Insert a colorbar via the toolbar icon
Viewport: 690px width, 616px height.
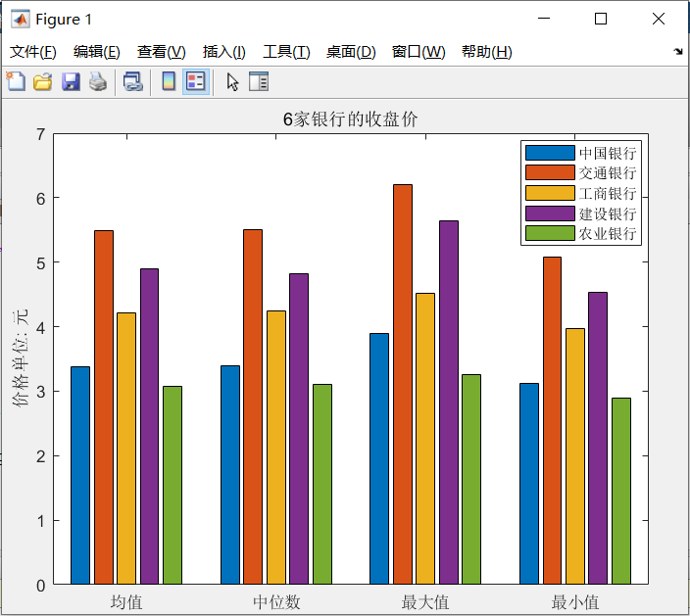[x=169, y=81]
